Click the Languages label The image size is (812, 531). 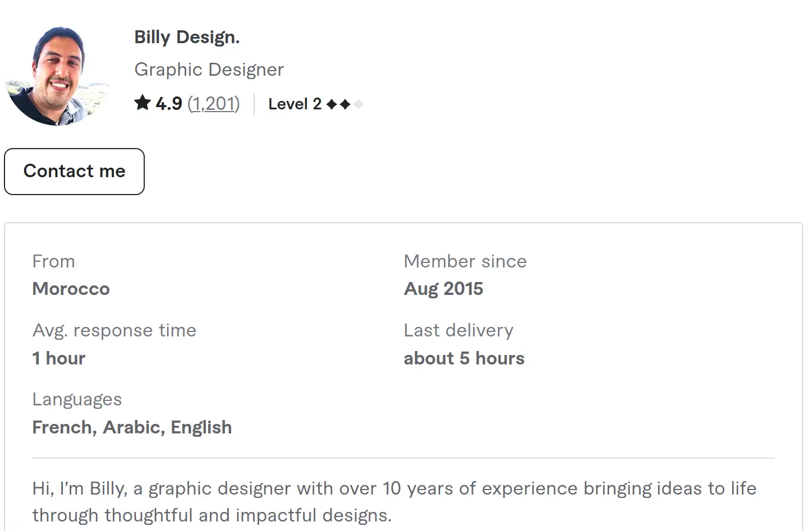point(77,399)
